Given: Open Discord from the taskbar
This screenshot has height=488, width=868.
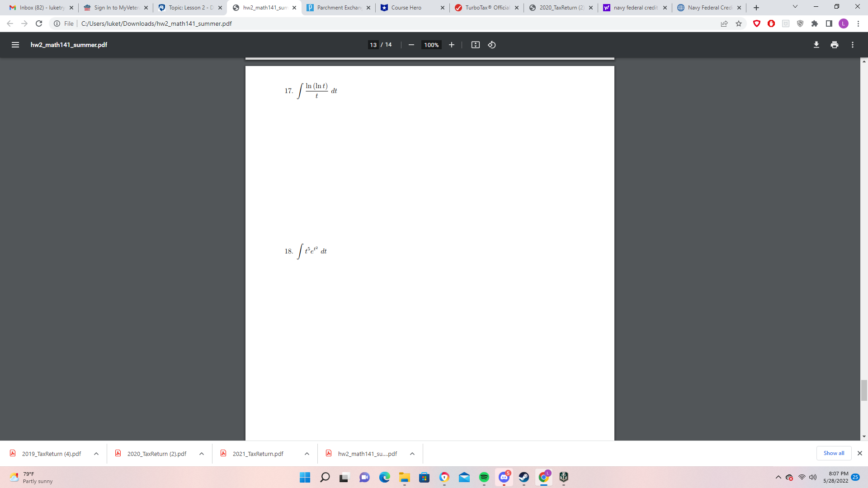Looking at the screenshot, I should point(504,478).
